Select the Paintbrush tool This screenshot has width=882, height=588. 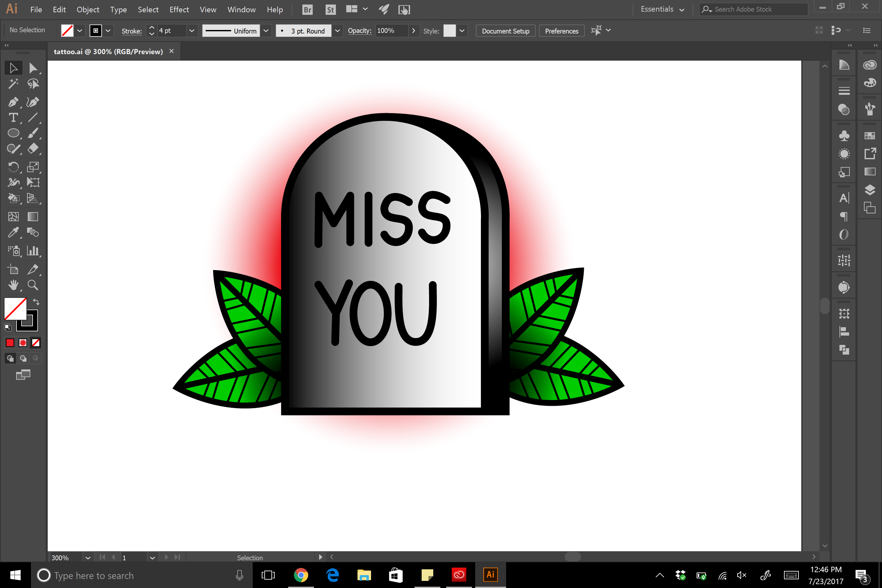point(33,133)
